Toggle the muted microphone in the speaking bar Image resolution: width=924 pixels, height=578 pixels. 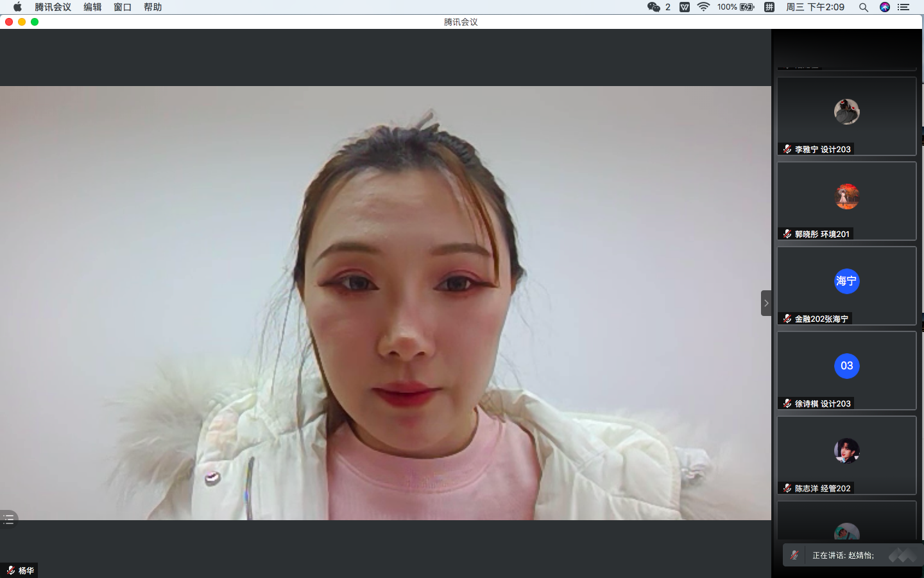(794, 555)
